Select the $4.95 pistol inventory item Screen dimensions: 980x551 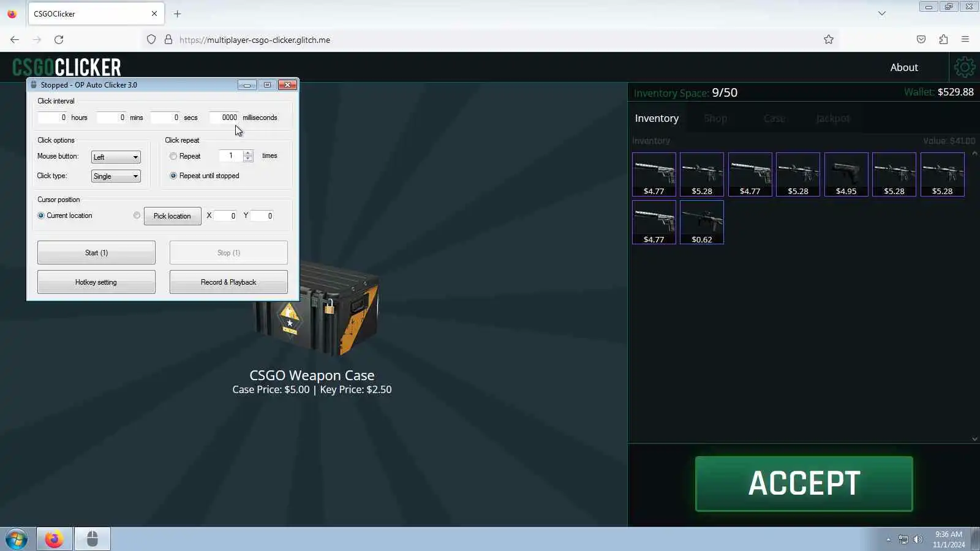(846, 174)
